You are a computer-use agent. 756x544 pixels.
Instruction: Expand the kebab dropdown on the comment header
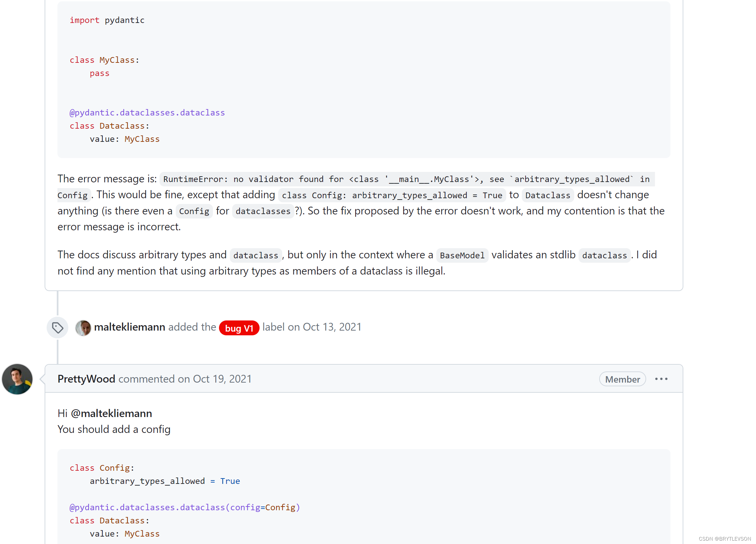coord(661,379)
